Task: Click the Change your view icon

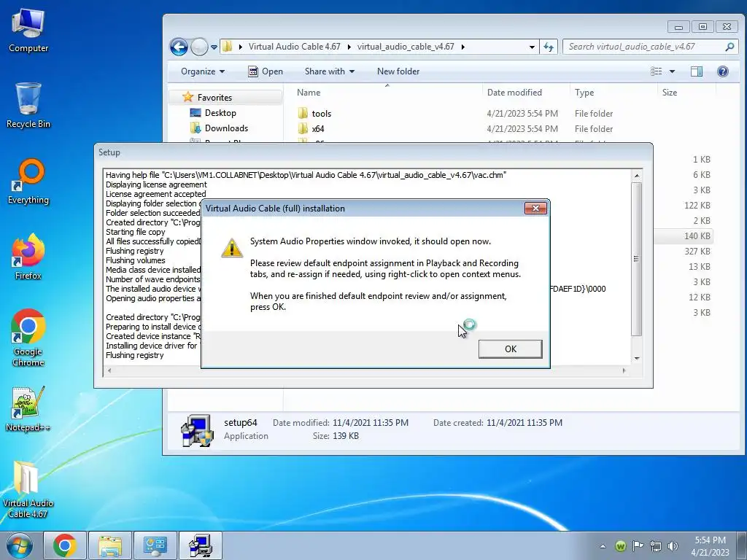Action: click(656, 71)
